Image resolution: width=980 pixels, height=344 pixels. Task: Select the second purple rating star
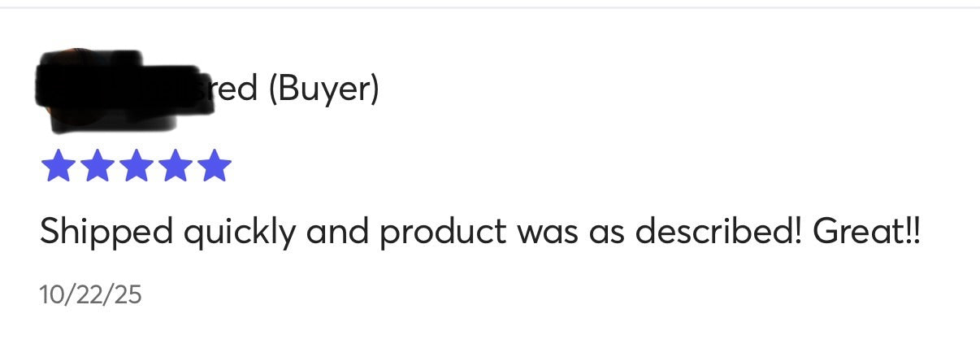pyautogui.click(x=96, y=166)
